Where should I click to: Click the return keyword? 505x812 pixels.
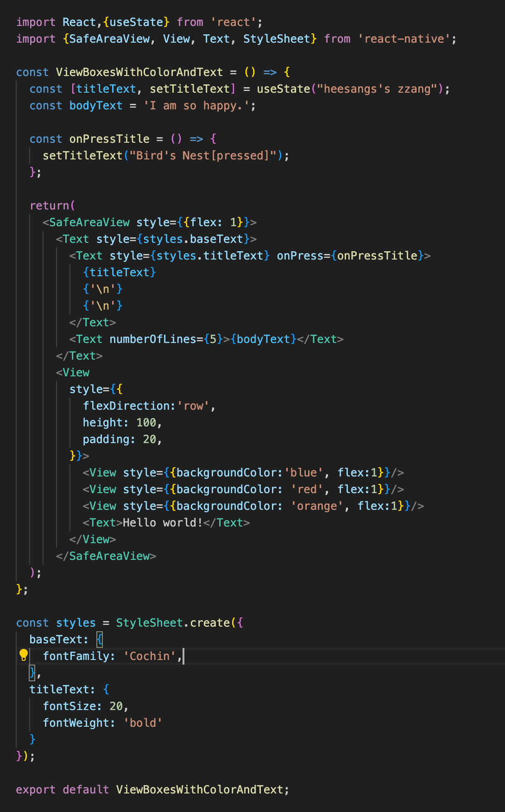[49, 206]
